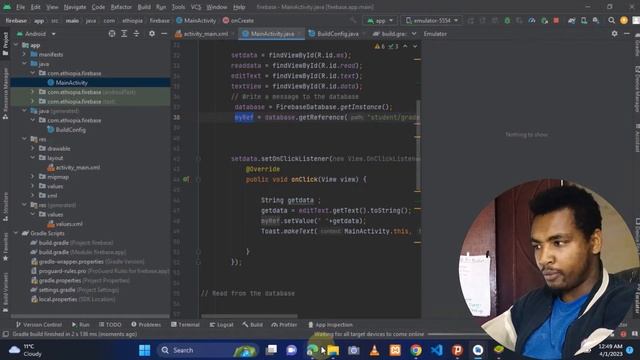The height and width of the screenshot is (360, 640).
Task: Select local.properties in Gradle Scripts
Action: (57, 299)
